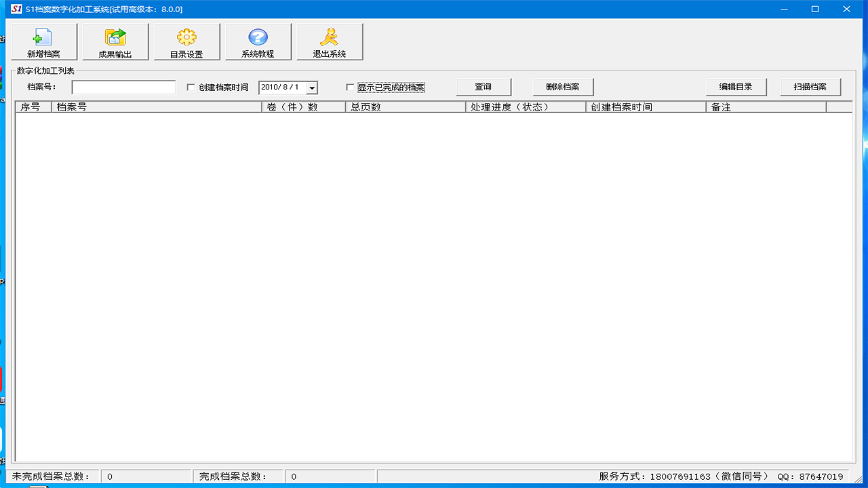
Task: Select the green plus document icon
Action: pos(43,35)
